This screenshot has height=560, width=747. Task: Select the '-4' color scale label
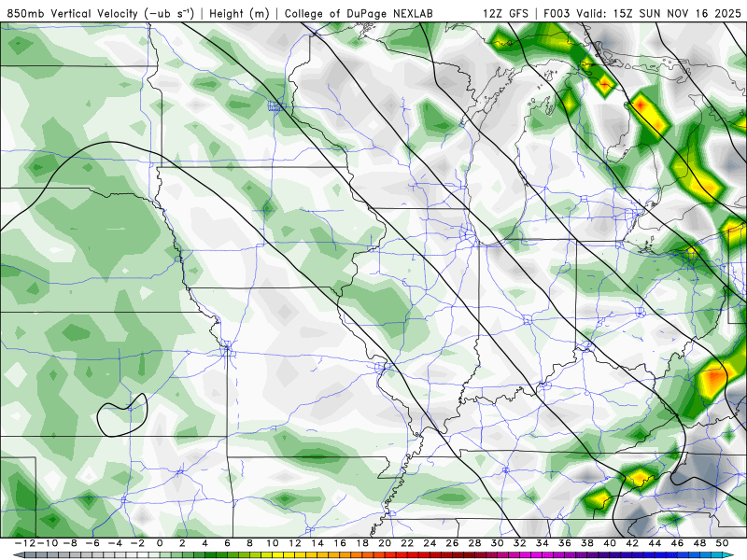[115, 543]
